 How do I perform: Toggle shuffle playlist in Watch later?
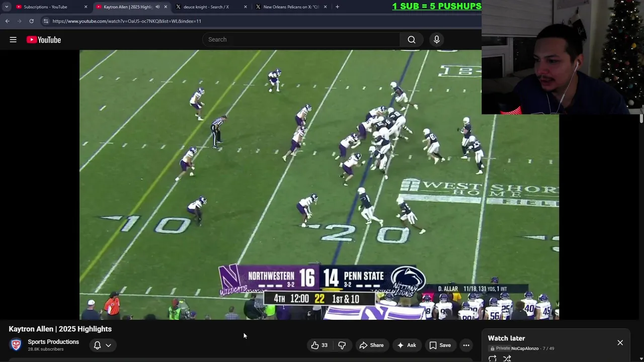pyautogui.click(x=507, y=358)
